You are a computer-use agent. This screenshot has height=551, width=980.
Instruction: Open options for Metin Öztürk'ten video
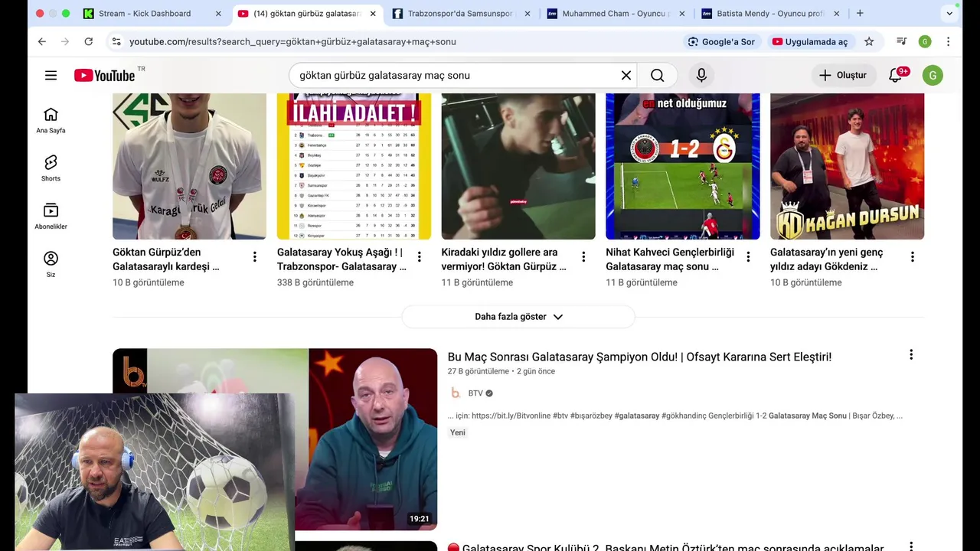(x=911, y=546)
